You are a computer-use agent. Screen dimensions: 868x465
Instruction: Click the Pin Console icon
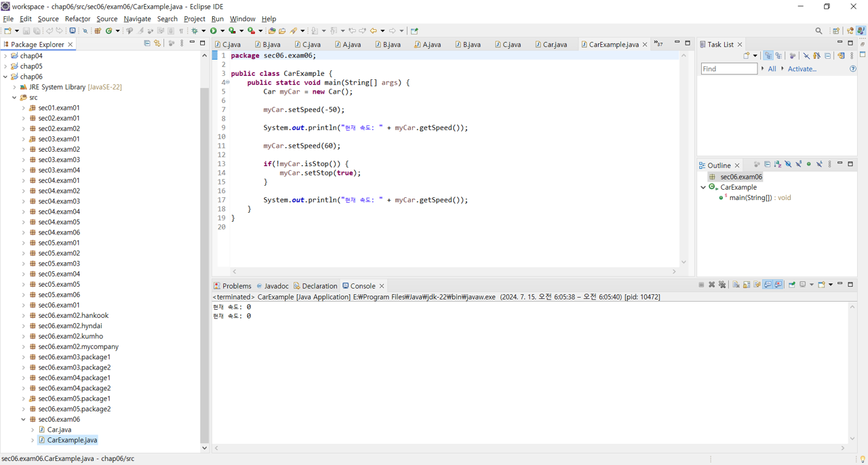tap(791, 285)
